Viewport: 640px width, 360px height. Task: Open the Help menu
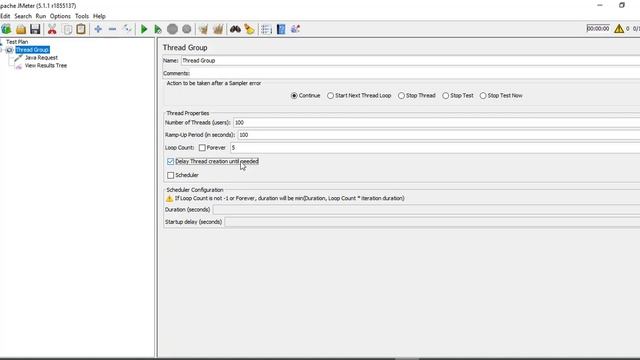[99, 16]
